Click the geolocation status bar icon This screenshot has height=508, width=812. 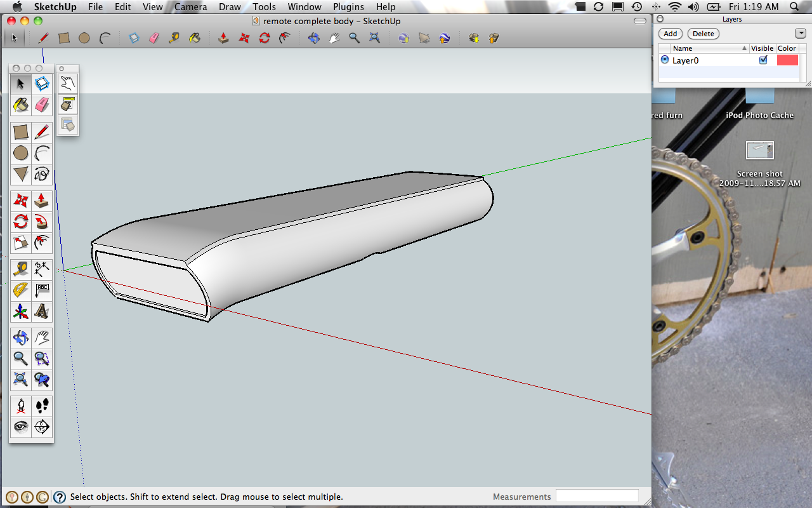[x=11, y=497]
